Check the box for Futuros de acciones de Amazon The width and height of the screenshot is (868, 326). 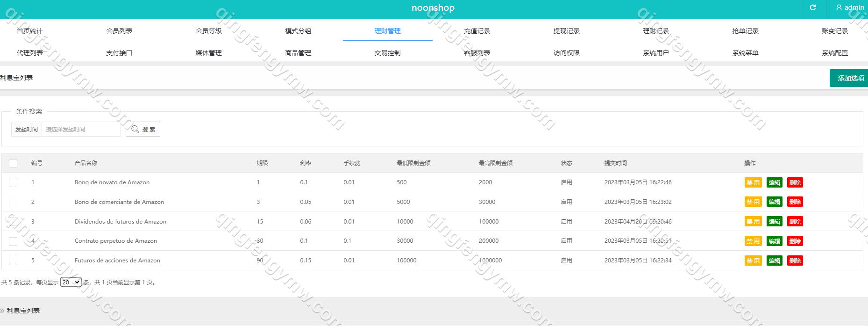point(13,261)
